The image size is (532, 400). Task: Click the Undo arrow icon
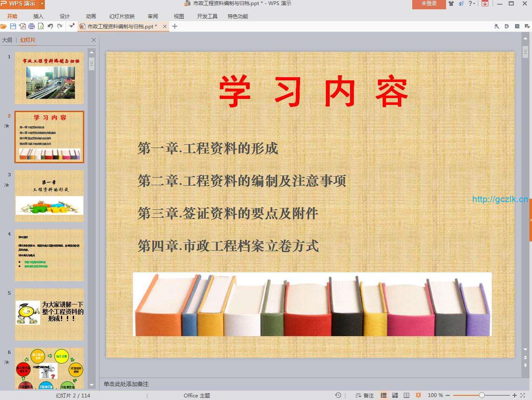pyautogui.click(x=50, y=26)
